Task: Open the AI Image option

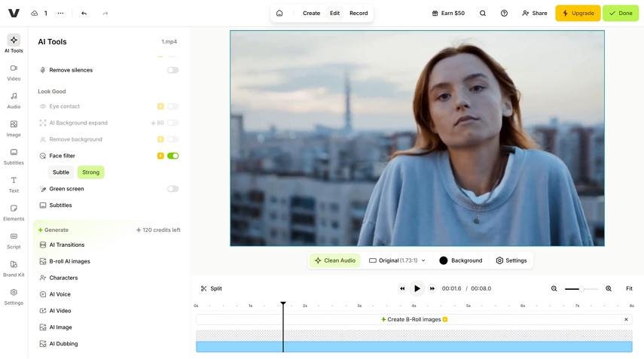Action: point(56,327)
